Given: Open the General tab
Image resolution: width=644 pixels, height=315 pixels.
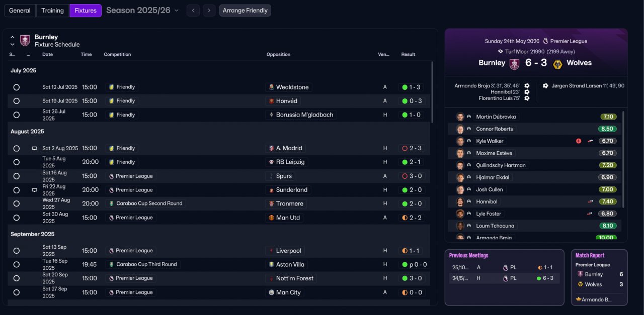Looking at the screenshot, I should pyautogui.click(x=20, y=11).
